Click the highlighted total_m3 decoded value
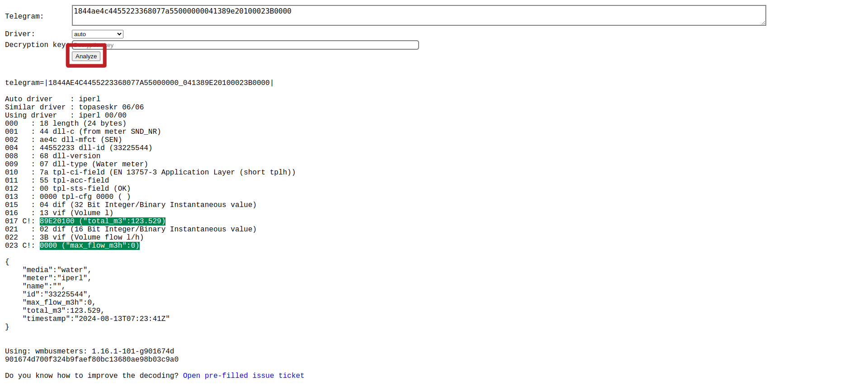The height and width of the screenshot is (386, 868). tap(103, 221)
